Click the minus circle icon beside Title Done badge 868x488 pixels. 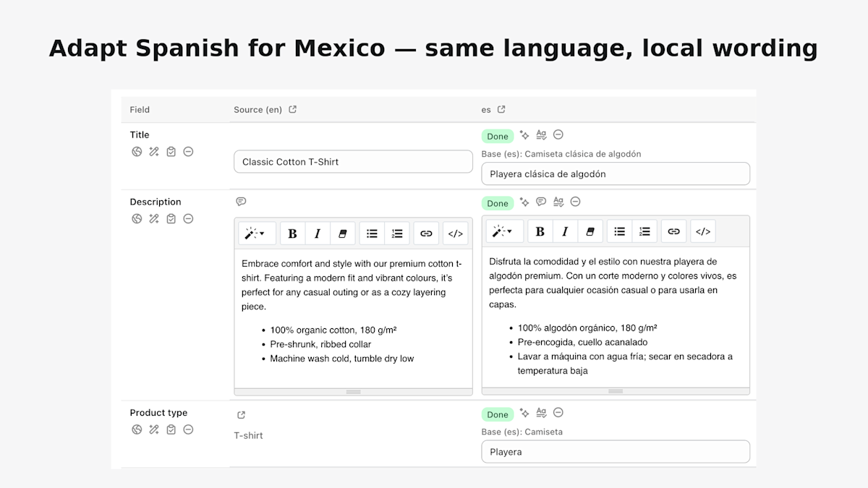[x=558, y=135]
